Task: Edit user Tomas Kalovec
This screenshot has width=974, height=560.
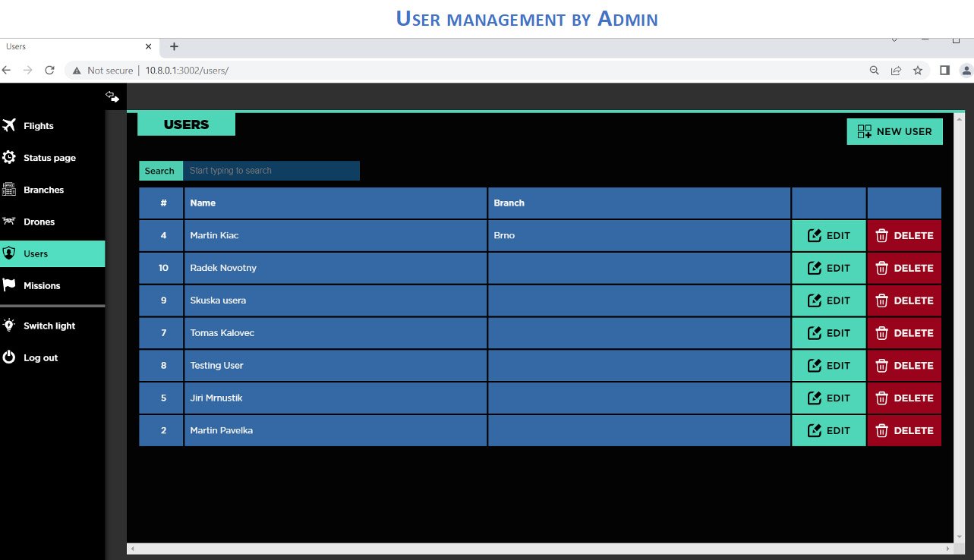Action: point(828,333)
